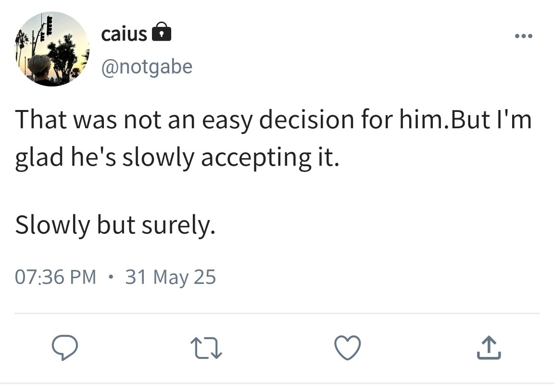
Task: Click the 'glad he's slowly accepting it.' line
Action: point(177,157)
